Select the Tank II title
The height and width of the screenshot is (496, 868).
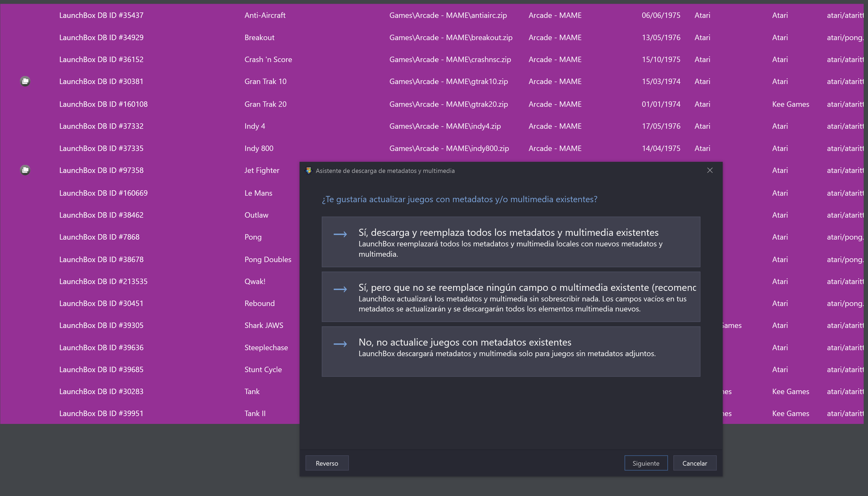(x=255, y=413)
